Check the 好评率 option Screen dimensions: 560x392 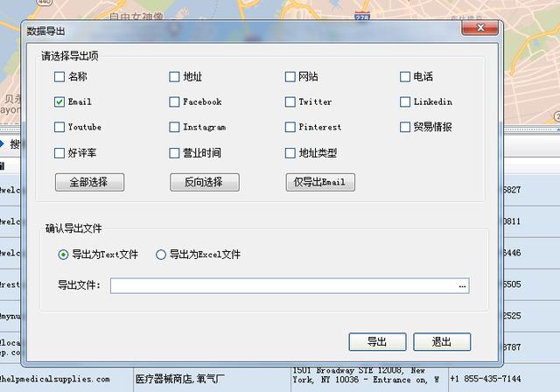[59, 153]
